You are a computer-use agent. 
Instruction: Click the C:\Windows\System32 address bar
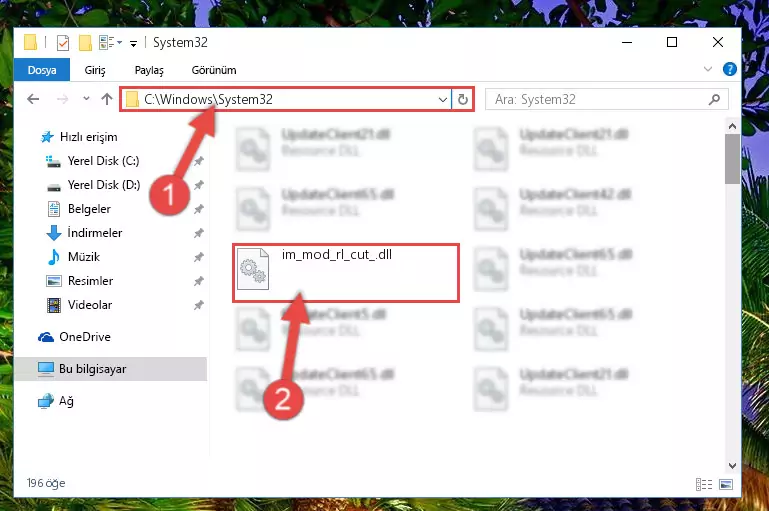[x=285, y=100]
